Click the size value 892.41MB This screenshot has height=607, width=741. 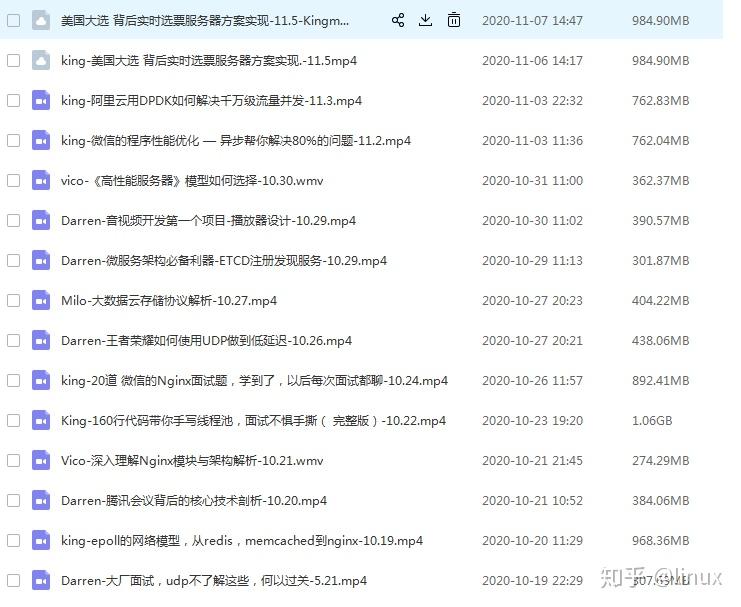(x=661, y=381)
